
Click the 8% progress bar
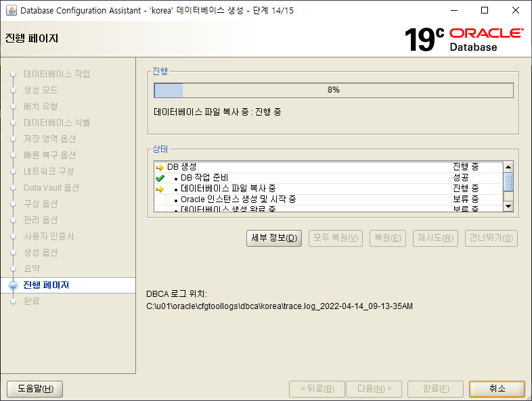[x=334, y=90]
